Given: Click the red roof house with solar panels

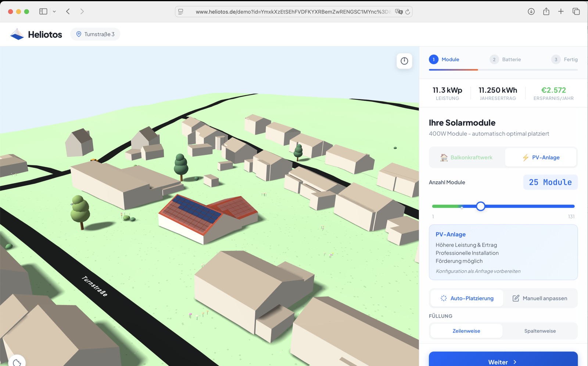Looking at the screenshot, I should pyautogui.click(x=208, y=219).
